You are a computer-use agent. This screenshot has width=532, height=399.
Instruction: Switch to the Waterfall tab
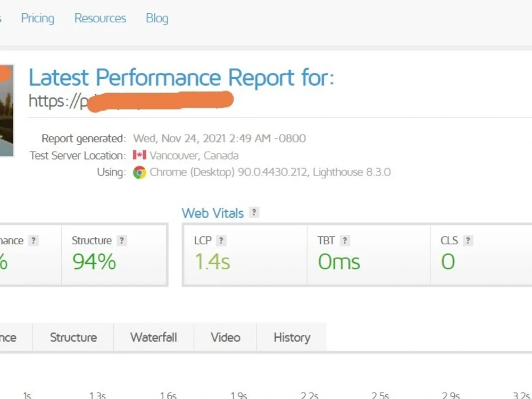(154, 337)
